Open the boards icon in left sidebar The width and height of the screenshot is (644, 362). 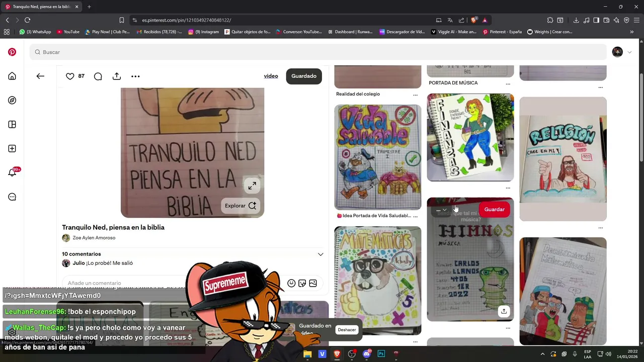[12, 124]
